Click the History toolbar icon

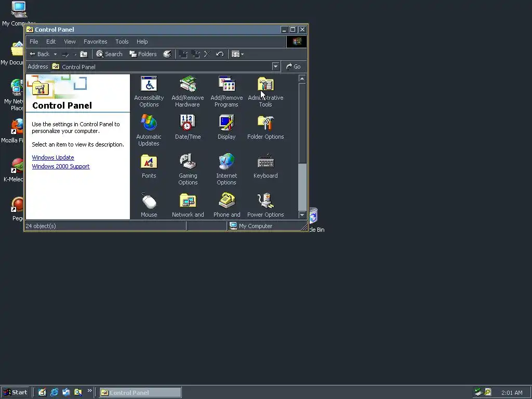pos(167,54)
